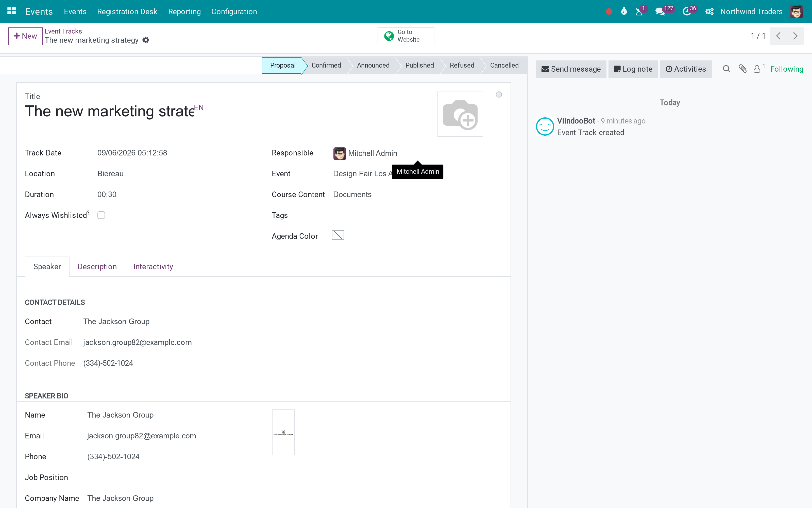Upload a track image via camera placeholder
The image size is (812, 508).
click(460, 114)
